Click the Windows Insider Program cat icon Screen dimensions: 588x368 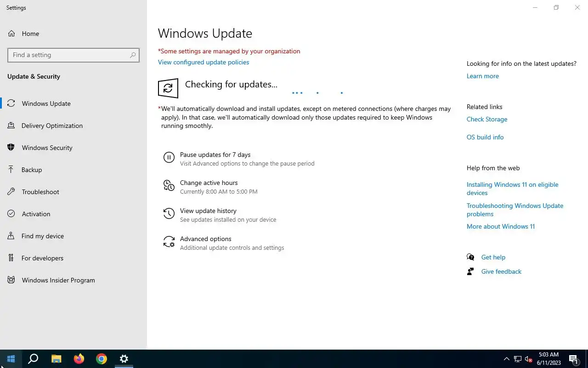pos(11,280)
